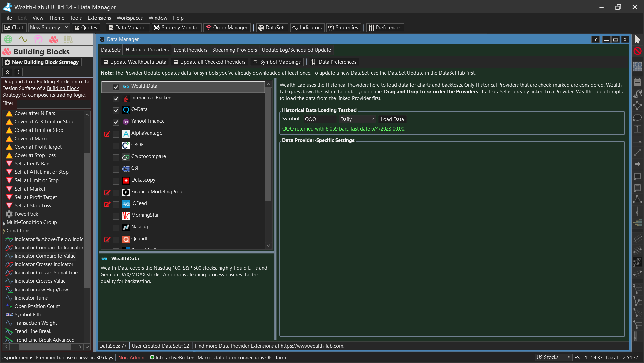This screenshot has height=363, width=644.
Task: Enable the Nasdaq provider checkbox
Action: [x=116, y=228]
